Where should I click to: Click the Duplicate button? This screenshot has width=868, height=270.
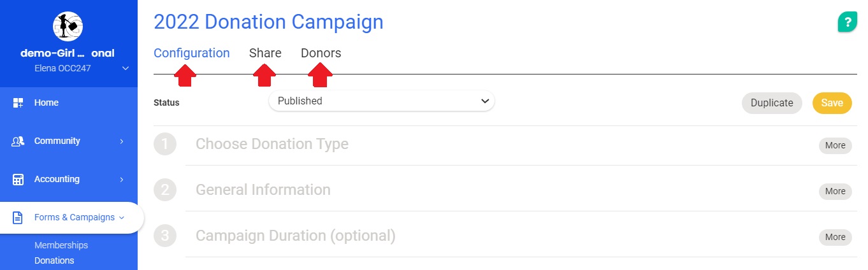(x=771, y=103)
